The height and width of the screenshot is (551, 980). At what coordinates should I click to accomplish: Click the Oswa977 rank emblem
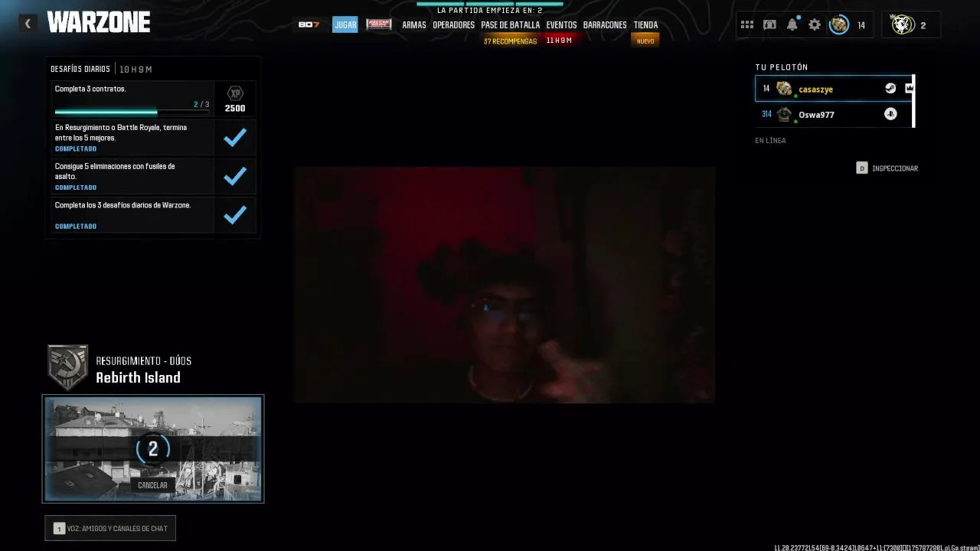point(784,115)
